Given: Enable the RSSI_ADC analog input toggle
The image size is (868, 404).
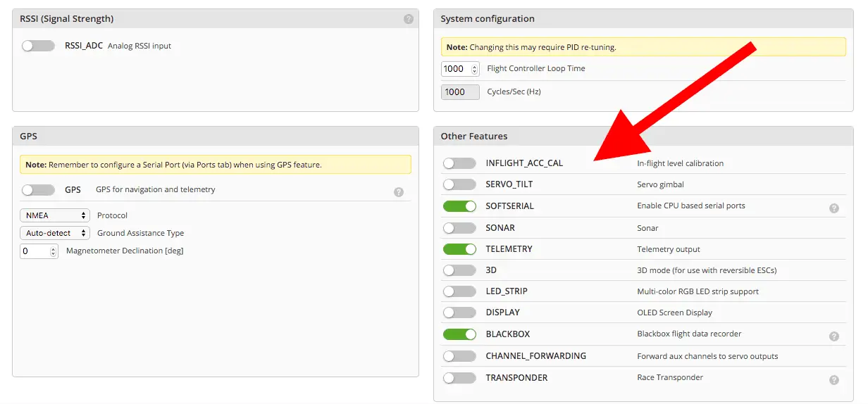Looking at the screenshot, I should coord(38,46).
